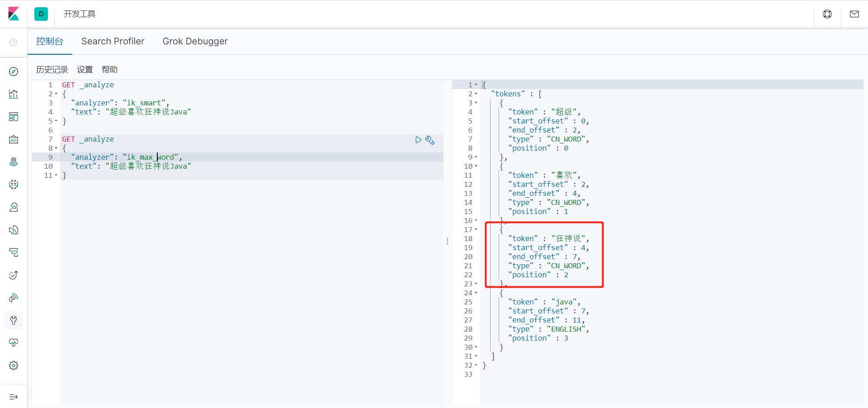
Task: Open Dashboard icon in sidebar
Action: click(x=14, y=117)
